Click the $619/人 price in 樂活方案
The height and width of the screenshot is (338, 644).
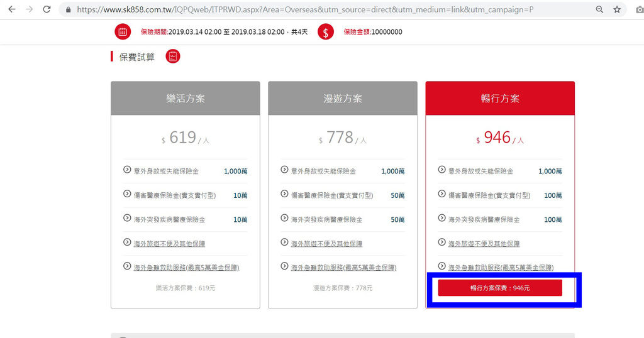pos(186,138)
